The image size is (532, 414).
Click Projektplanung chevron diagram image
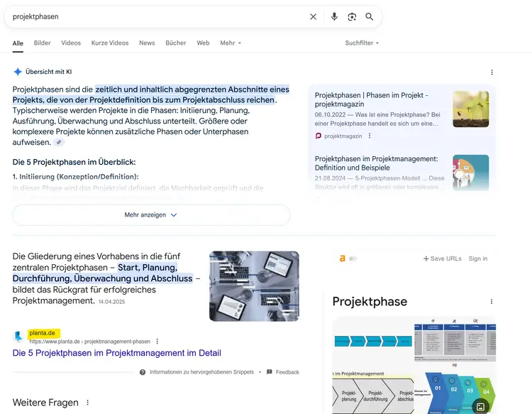(373, 391)
